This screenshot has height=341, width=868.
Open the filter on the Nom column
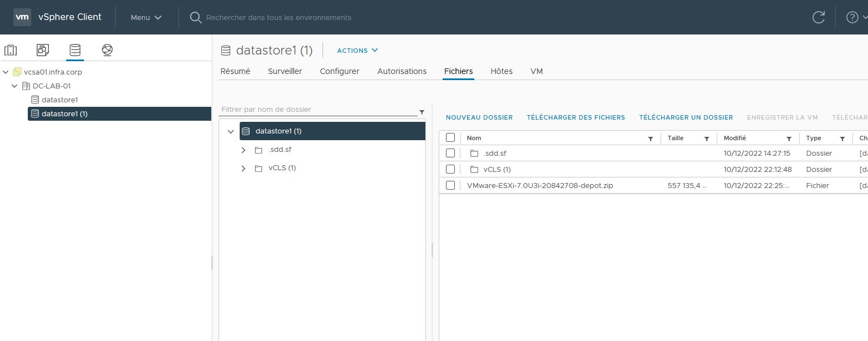pos(651,138)
